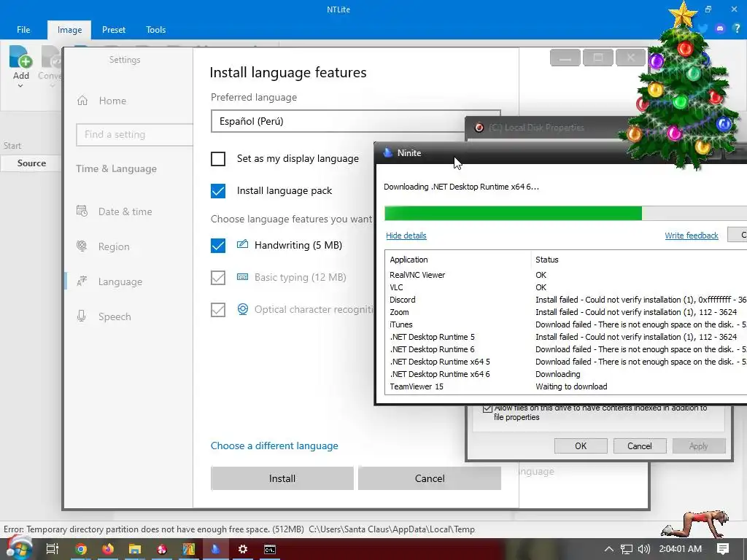The width and height of the screenshot is (747, 560).
Task: Click Cancel in Install language features
Action: pyautogui.click(x=429, y=478)
